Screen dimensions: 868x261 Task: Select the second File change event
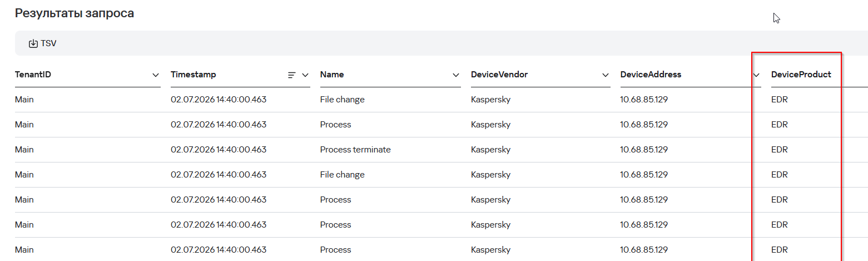[x=343, y=175]
